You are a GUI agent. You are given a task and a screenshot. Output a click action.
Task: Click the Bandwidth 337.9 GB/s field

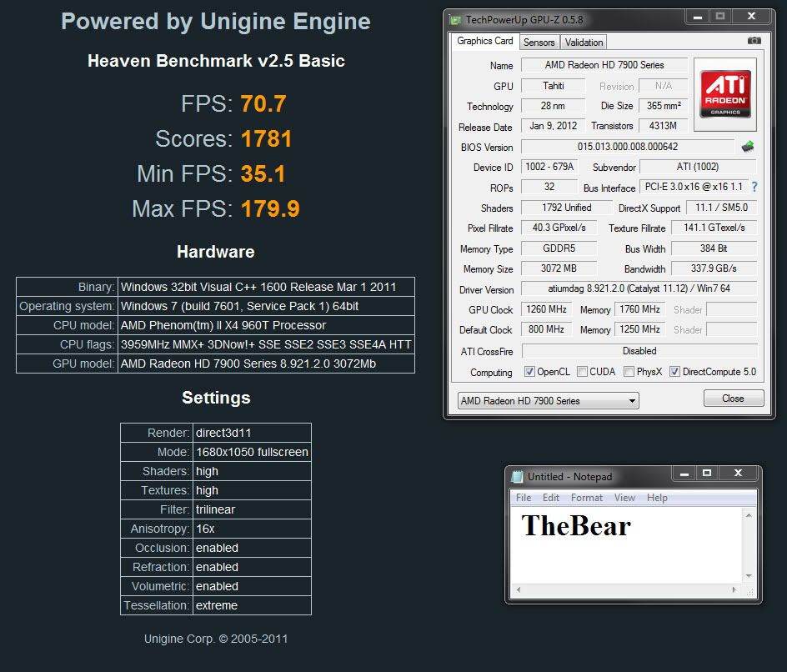[x=714, y=268]
